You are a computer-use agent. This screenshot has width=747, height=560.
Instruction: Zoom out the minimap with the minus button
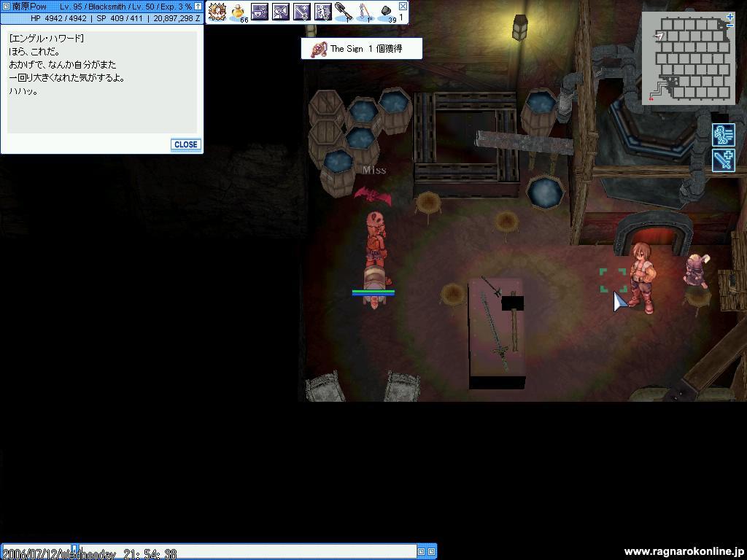[729, 25]
